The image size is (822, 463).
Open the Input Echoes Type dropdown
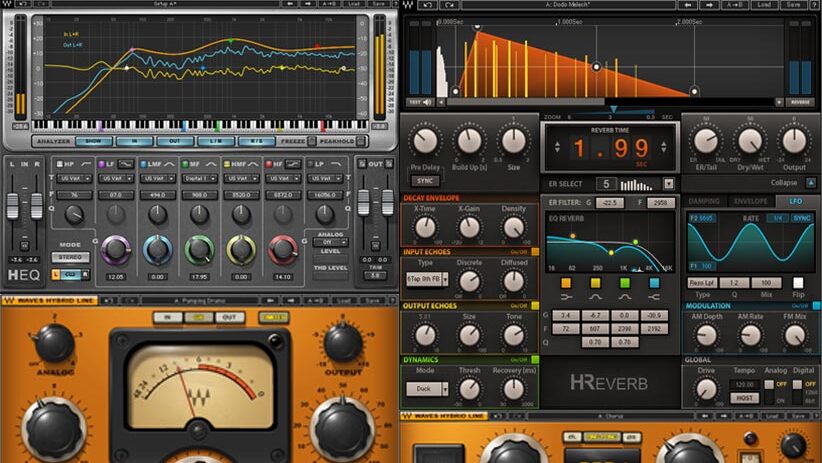(x=427, y=279)
